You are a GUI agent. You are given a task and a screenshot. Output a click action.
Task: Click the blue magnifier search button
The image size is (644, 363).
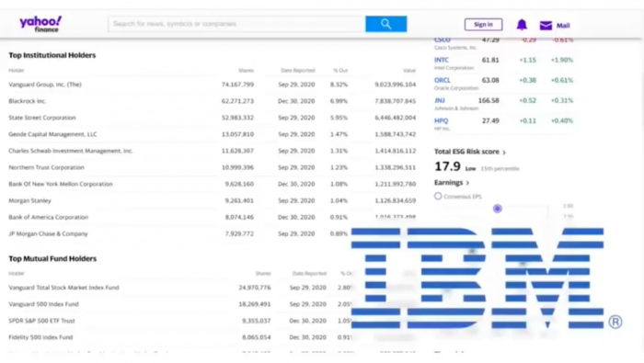click(x=386, y=24)
